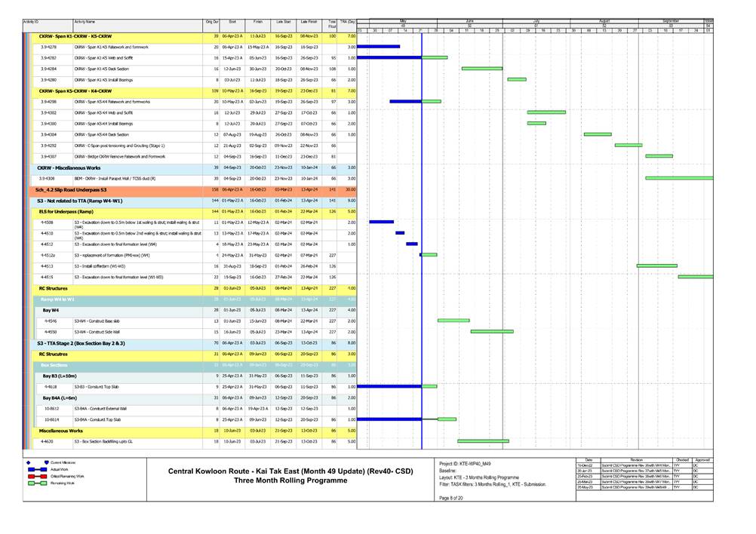Click green bar for Box Section Backfilling
Viewport: 756px width, 534px height.
[483, 441]
